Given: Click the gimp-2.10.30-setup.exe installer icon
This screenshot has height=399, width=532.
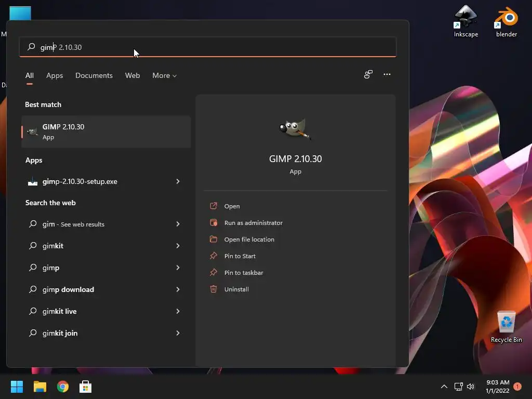Looking at the screenshot, I should pyautogui.click(x=33, y=181).
